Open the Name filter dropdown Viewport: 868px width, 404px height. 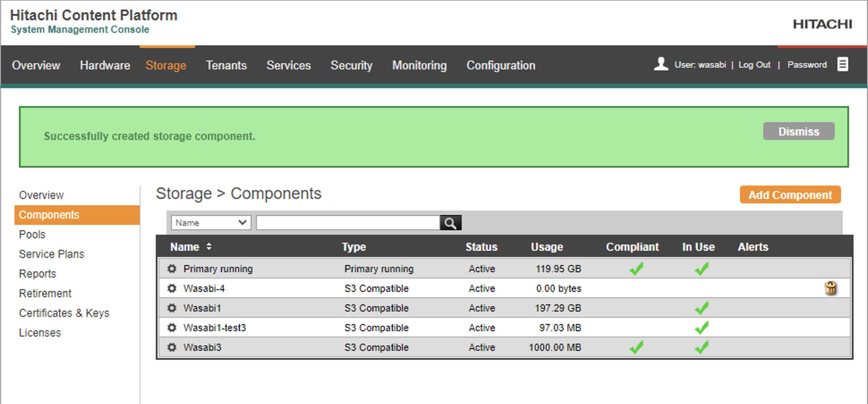211,223
